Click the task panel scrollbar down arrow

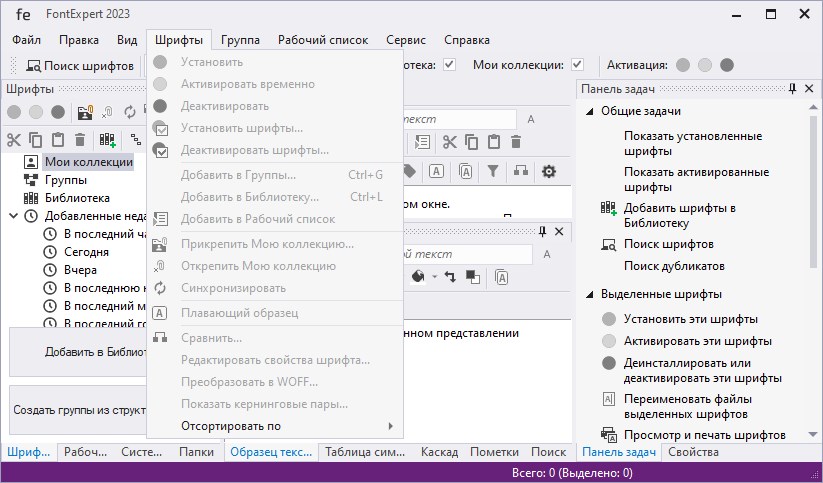point(813,434)
